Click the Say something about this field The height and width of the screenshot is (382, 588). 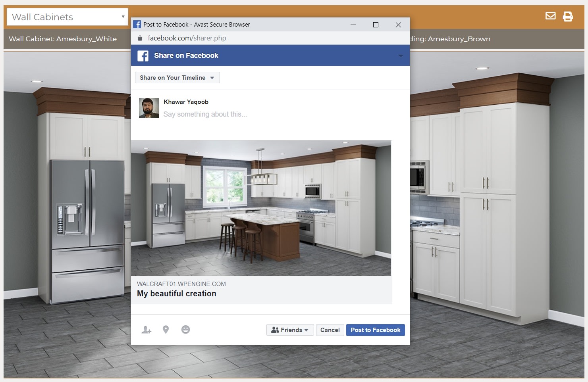(205, 114)
